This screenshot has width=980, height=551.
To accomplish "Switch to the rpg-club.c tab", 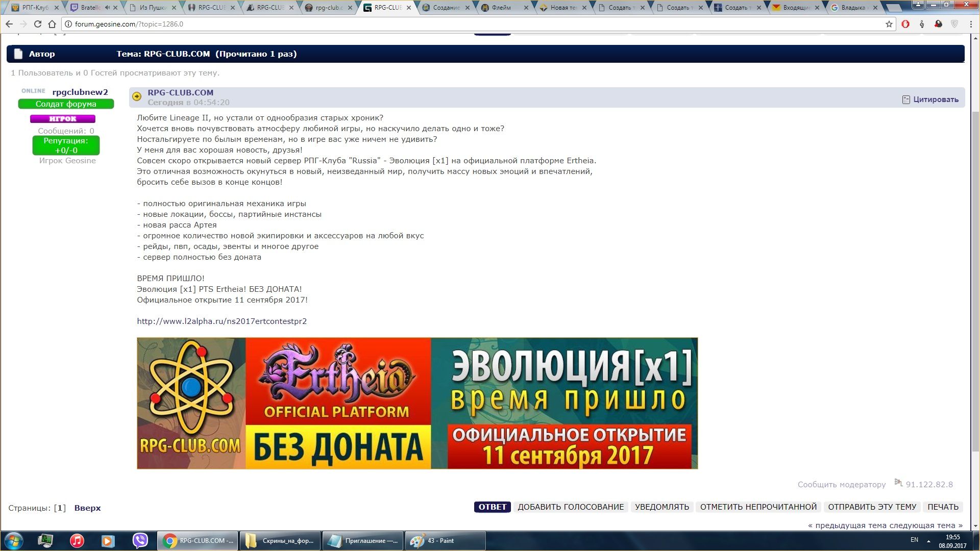I will (328, 8).
